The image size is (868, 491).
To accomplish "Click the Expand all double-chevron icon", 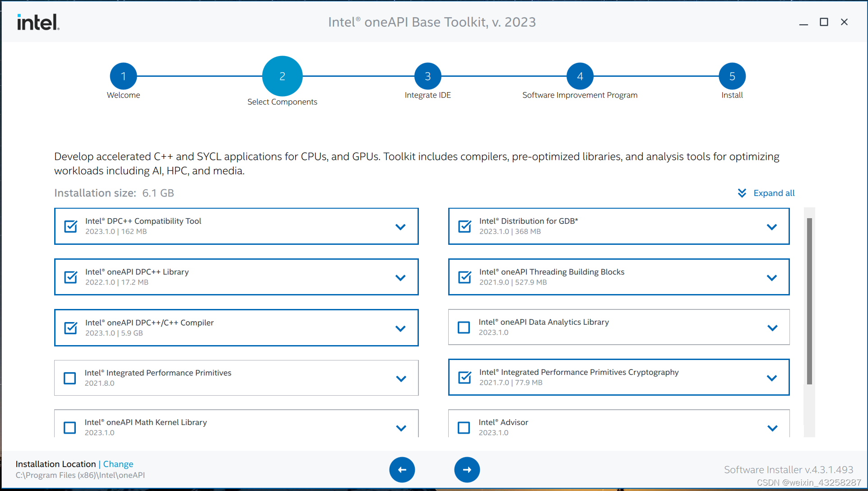I will [x=742, y=193].
